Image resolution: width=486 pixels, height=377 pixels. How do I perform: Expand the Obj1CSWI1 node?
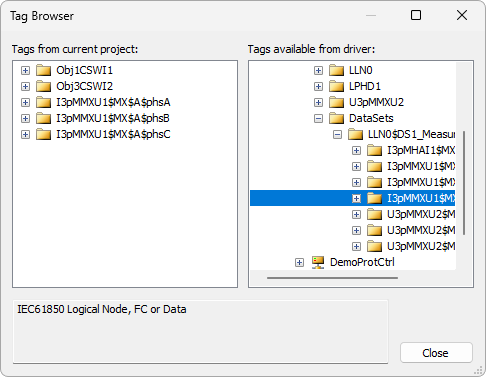click(25, 70)
